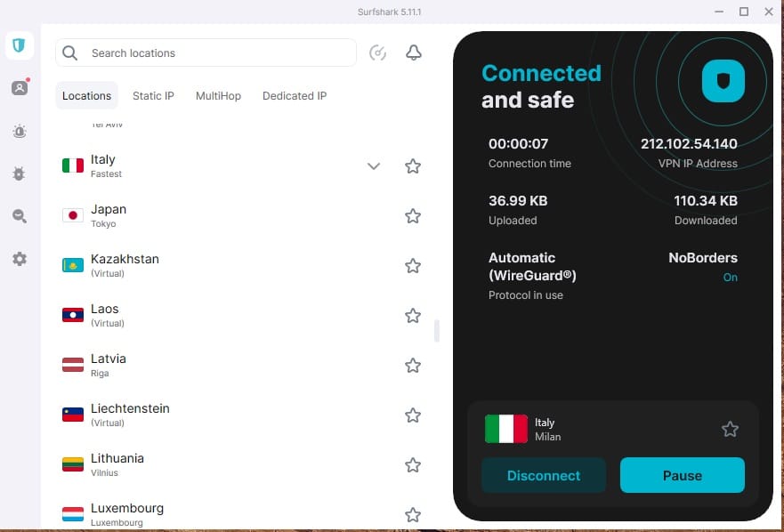Close the Surfshark window
The width and height of the screenshot is (784, 532).
click(769, 12)
